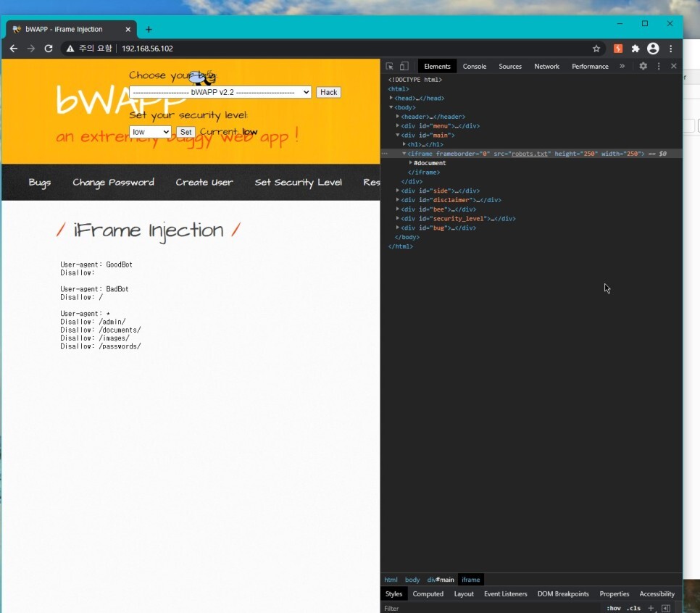The image size is (700, 613).
Task: Expand the header element node
Action: 398,116
